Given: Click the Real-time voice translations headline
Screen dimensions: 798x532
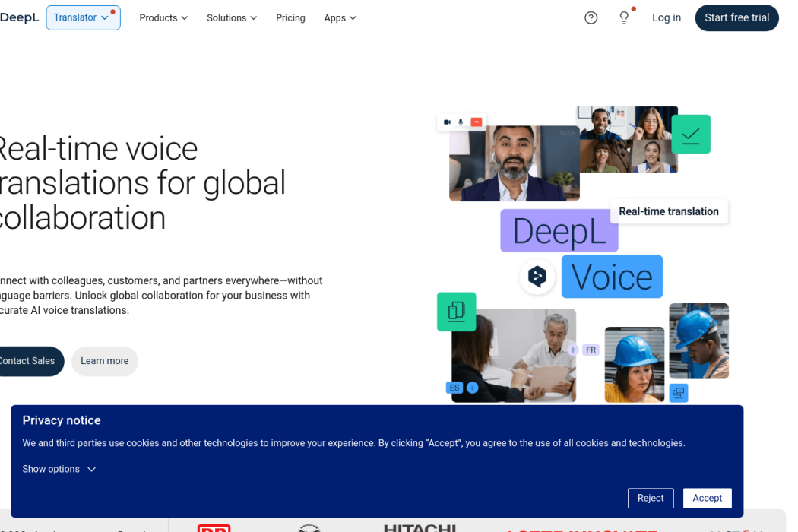Looking at the screenshot, I should [143, 183].
